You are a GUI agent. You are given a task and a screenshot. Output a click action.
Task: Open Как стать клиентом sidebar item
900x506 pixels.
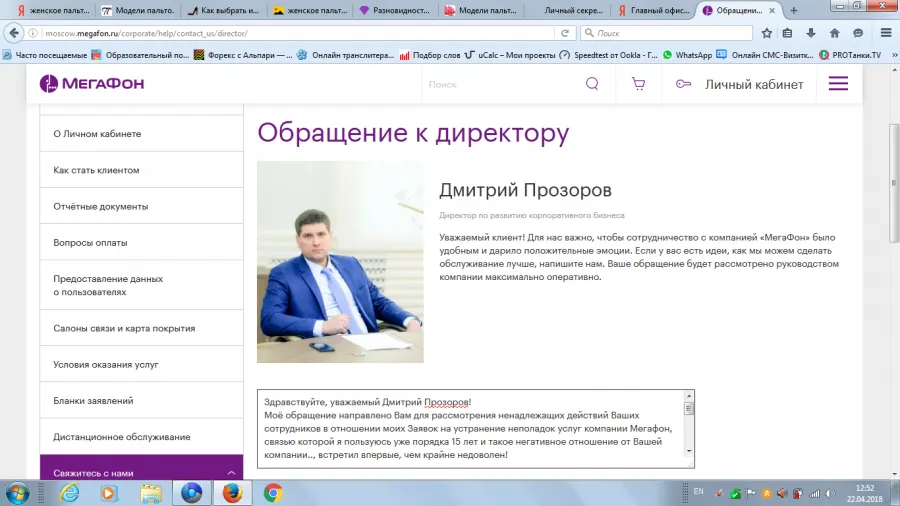[141, 170]
